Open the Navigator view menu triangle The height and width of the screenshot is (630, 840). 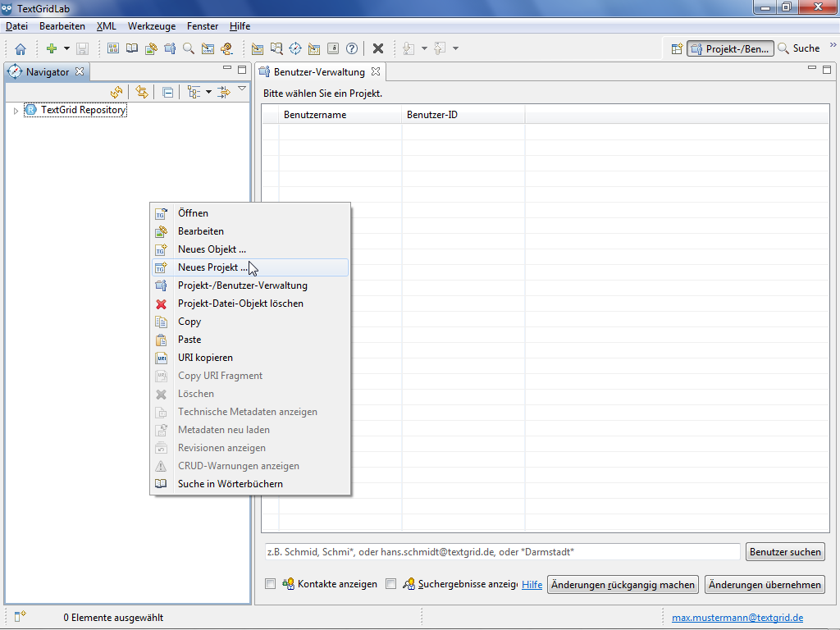point(242,89)
